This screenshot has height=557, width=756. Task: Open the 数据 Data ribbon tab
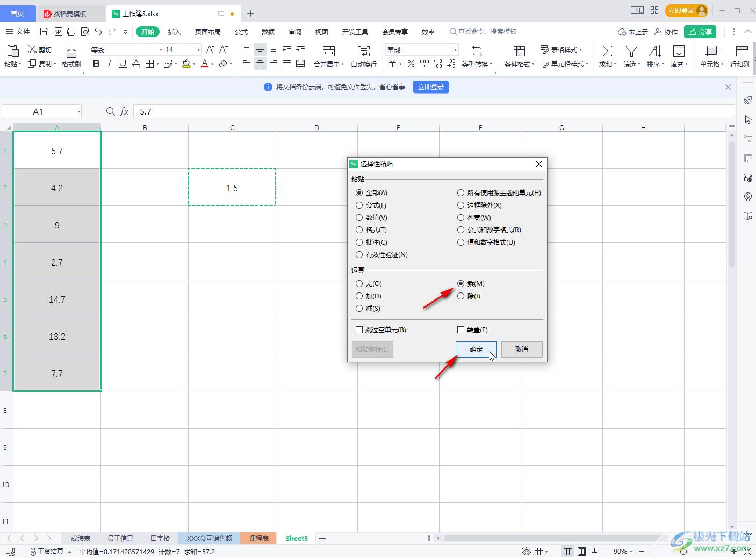pyautogui.click(x=268, y=32)
